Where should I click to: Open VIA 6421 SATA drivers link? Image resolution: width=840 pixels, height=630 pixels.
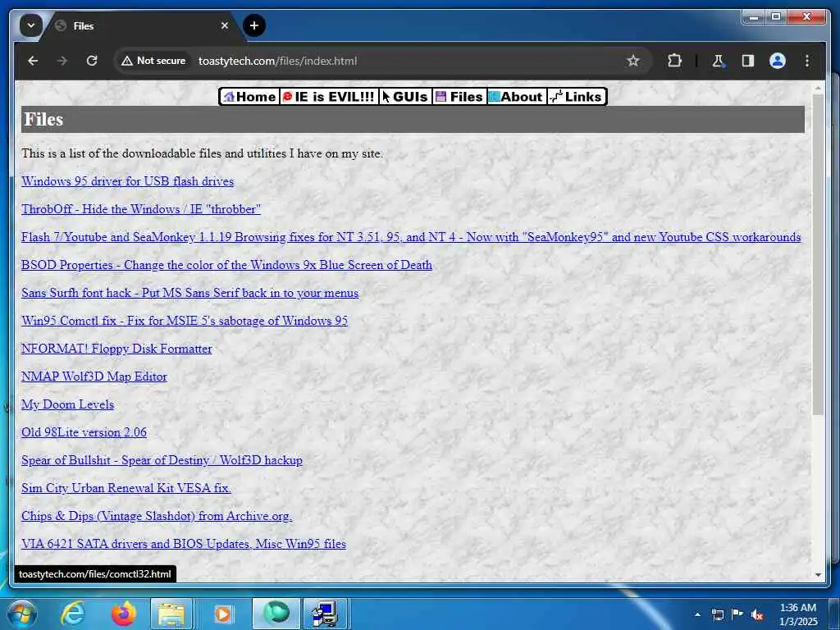pos(184,543)
